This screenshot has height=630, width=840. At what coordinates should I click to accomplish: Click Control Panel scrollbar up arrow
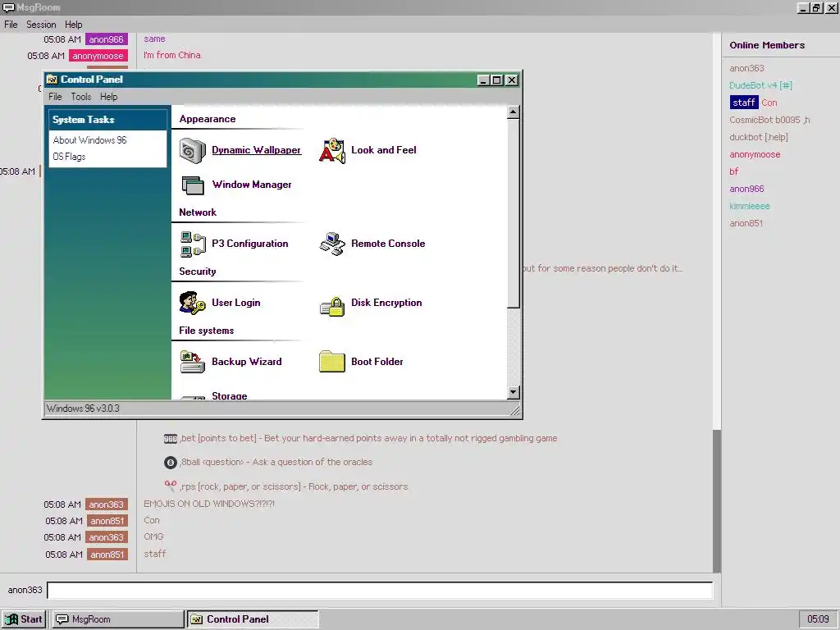[514, 112]
